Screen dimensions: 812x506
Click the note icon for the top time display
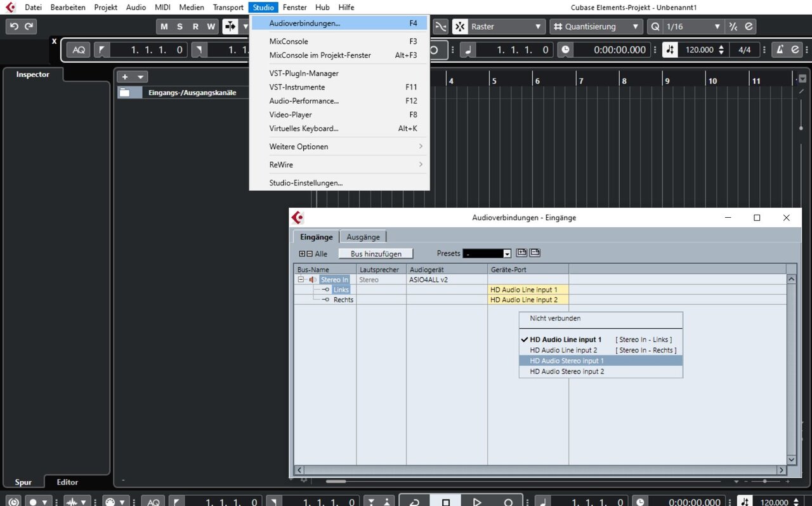[468, 50]
